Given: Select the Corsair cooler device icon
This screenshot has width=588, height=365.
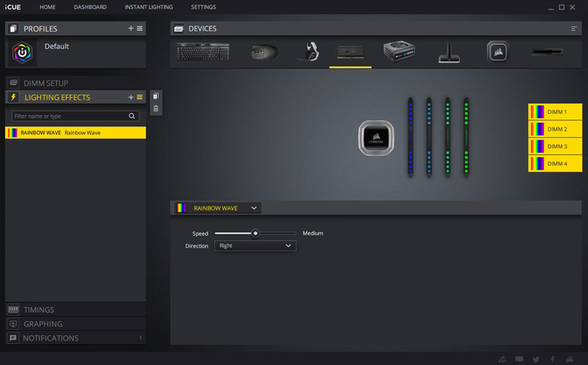Looking at the screenshot, I should [x=498, y=52].
